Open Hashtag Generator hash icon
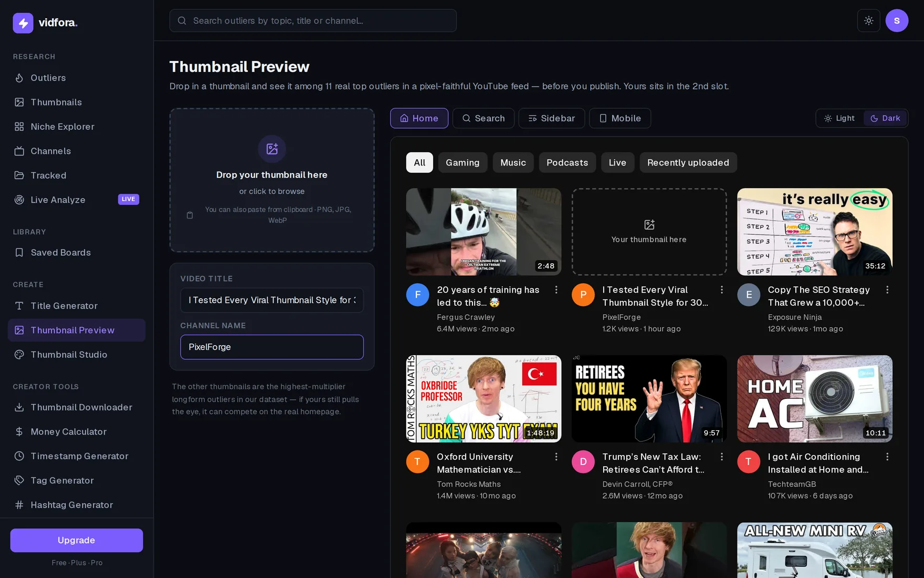Viewport: 924px width, 578px height. [x=19, y=505]
